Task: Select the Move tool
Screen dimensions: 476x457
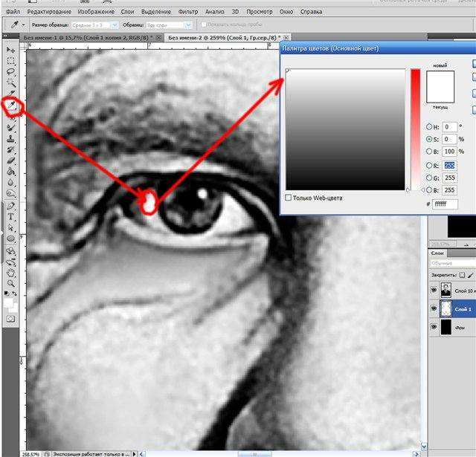Action: pyautogui.click(x=11, y=49)
